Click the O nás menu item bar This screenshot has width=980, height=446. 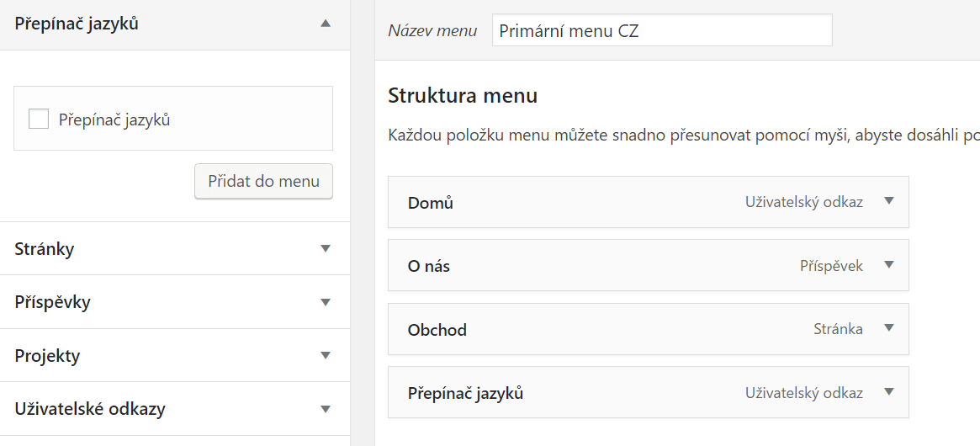[648, 265]
